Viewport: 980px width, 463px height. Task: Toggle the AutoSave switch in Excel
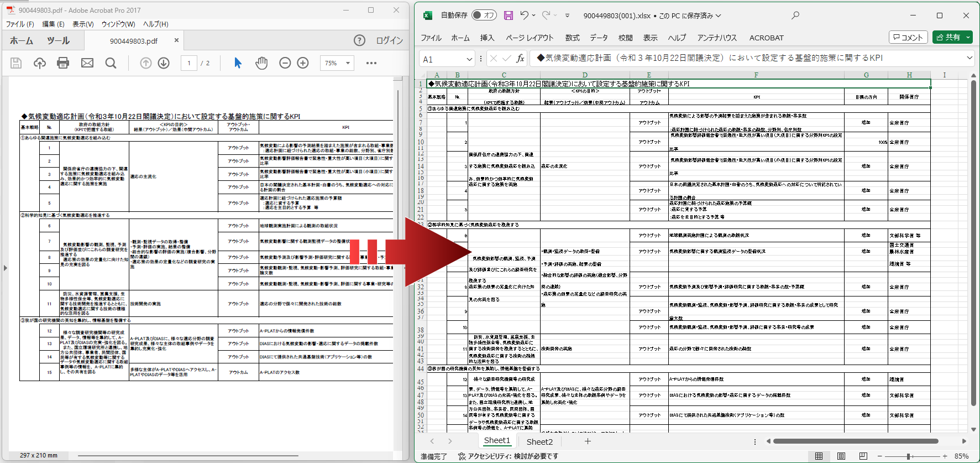[x=484, y=15]
